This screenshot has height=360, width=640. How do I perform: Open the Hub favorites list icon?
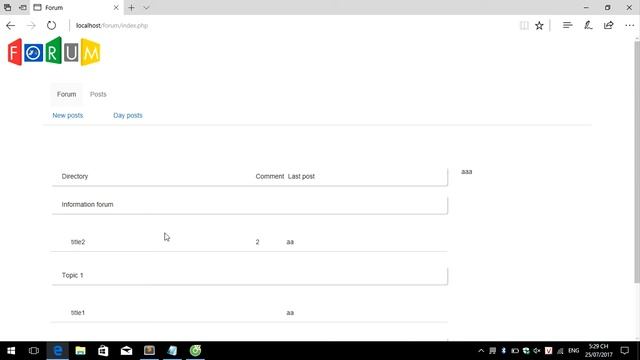pos(567,25)
